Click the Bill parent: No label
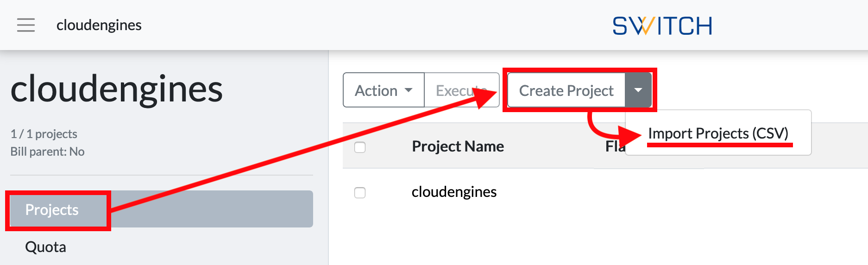Image resolution: width=868 pixels, height=265 pixels. click(47, 151)
